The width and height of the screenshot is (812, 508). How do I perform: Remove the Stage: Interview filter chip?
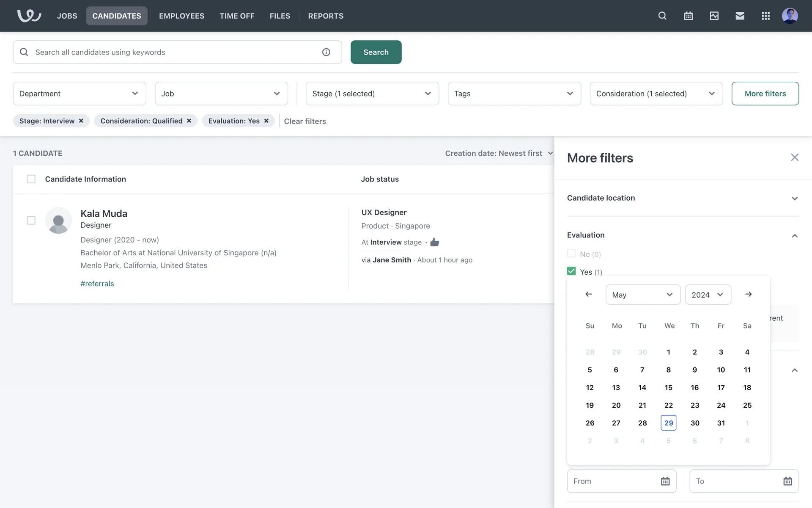click(81, 121)
